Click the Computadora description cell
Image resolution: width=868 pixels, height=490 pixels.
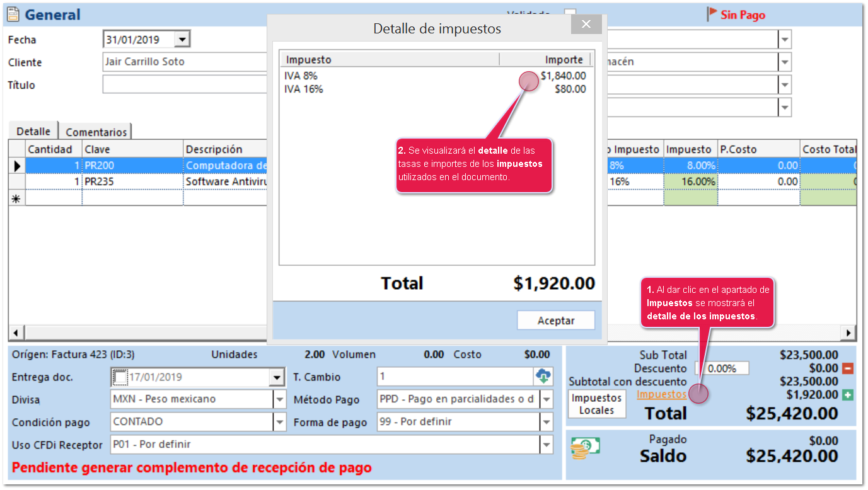pos(226,166)
